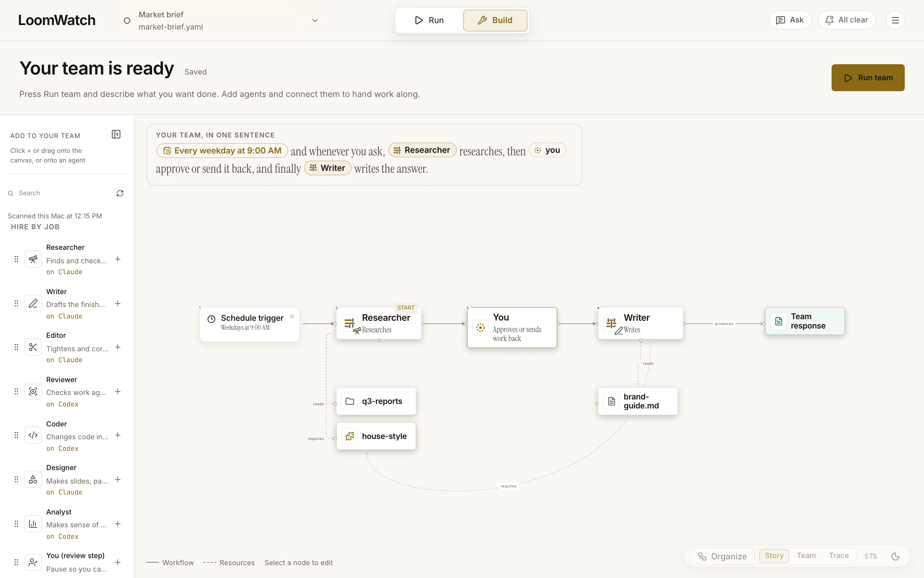Screen dimensions: 924x578
Task: Click the Researcher chip in the sentence
Action: tap(422, 150)
